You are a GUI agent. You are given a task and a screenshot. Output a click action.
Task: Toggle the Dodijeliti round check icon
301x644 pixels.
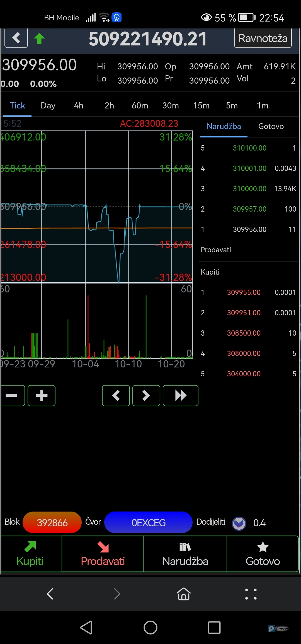(239, 523)
